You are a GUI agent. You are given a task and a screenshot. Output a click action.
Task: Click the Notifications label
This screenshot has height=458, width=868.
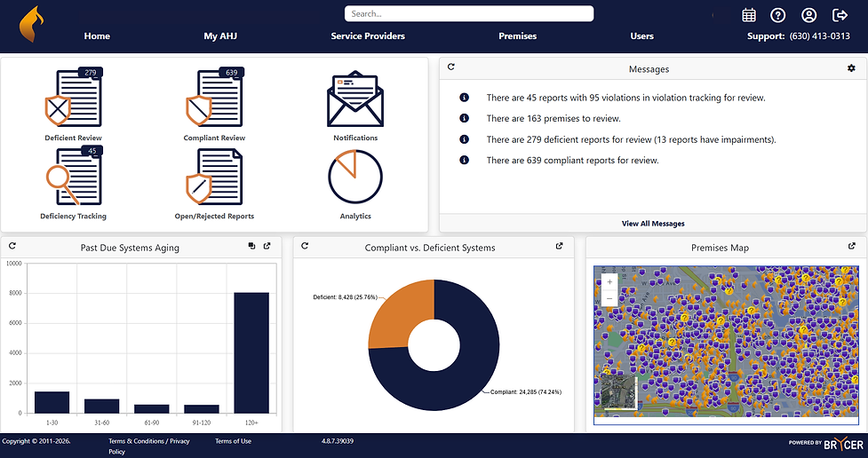point(355,138)
